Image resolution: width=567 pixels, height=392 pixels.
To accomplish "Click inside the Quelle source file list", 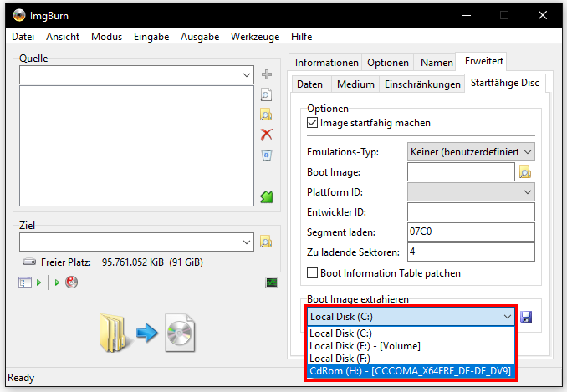I will click(x=136, y=145).
